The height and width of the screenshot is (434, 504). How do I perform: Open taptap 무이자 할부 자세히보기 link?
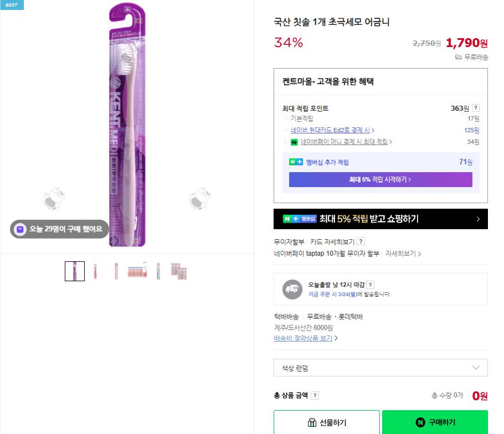coord(403,254)
